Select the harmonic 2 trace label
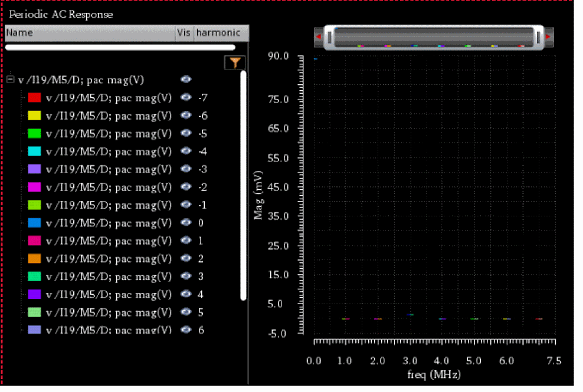The height and width of the screenshot is (392, 583). [x=109, y=259]
